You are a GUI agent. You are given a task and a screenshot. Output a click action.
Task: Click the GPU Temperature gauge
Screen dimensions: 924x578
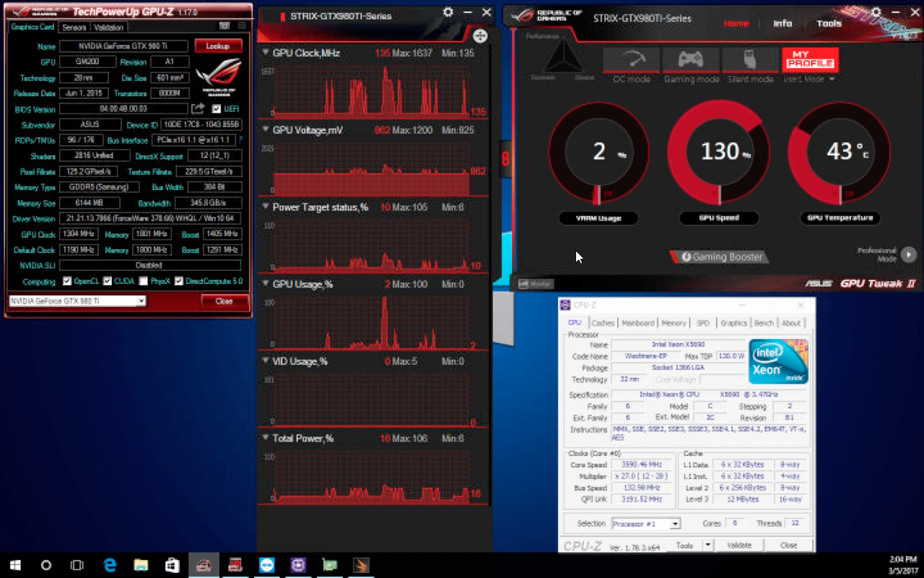(839, 152)
